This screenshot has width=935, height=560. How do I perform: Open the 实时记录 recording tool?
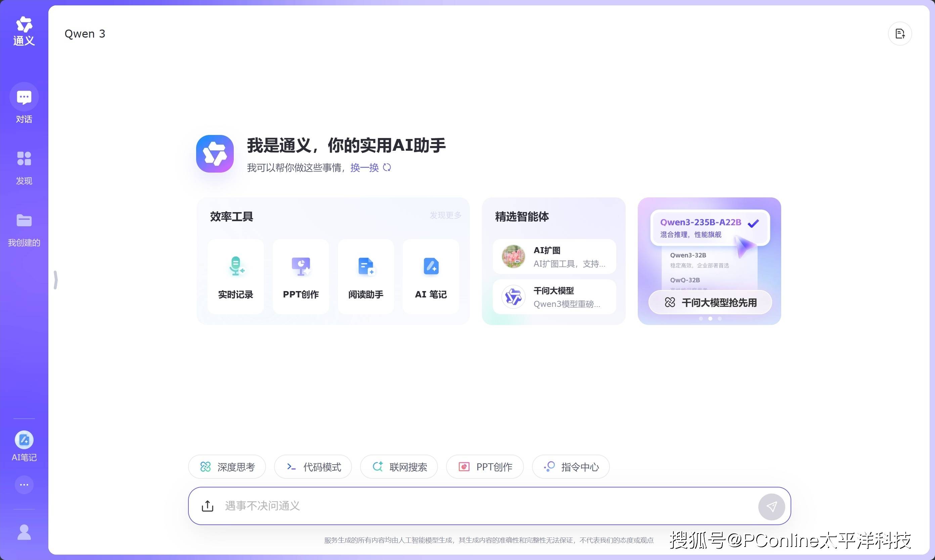point(235,276)
